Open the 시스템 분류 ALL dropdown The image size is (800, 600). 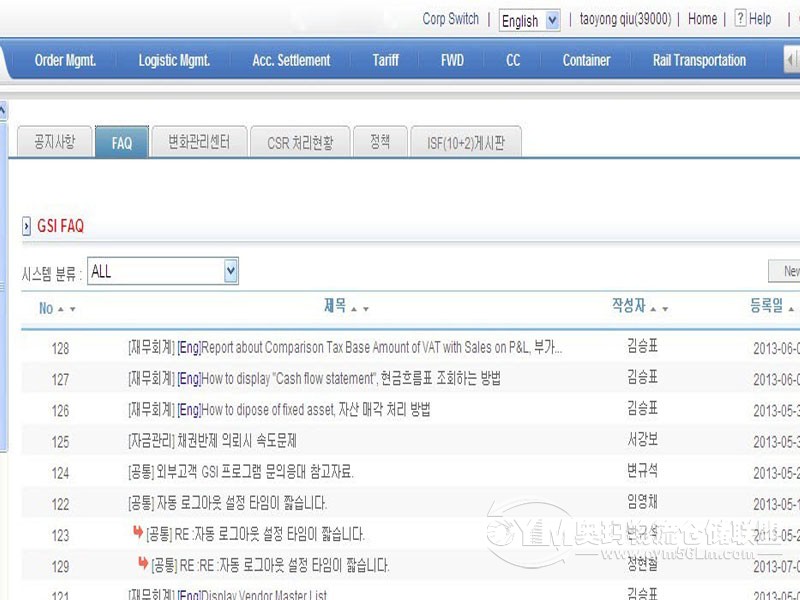point(163,271)
